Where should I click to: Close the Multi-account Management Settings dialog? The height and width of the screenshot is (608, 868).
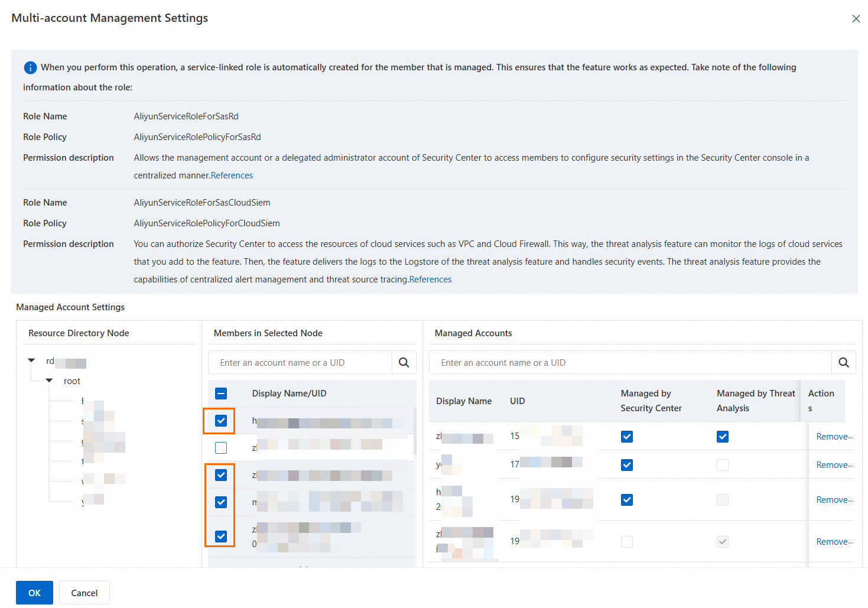[856, 19]
